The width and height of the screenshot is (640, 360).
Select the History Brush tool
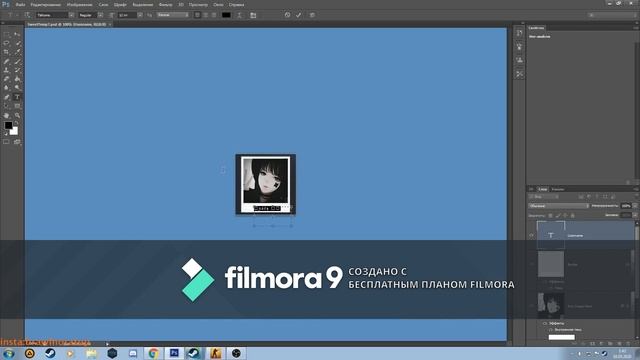[x=17, y=70]
